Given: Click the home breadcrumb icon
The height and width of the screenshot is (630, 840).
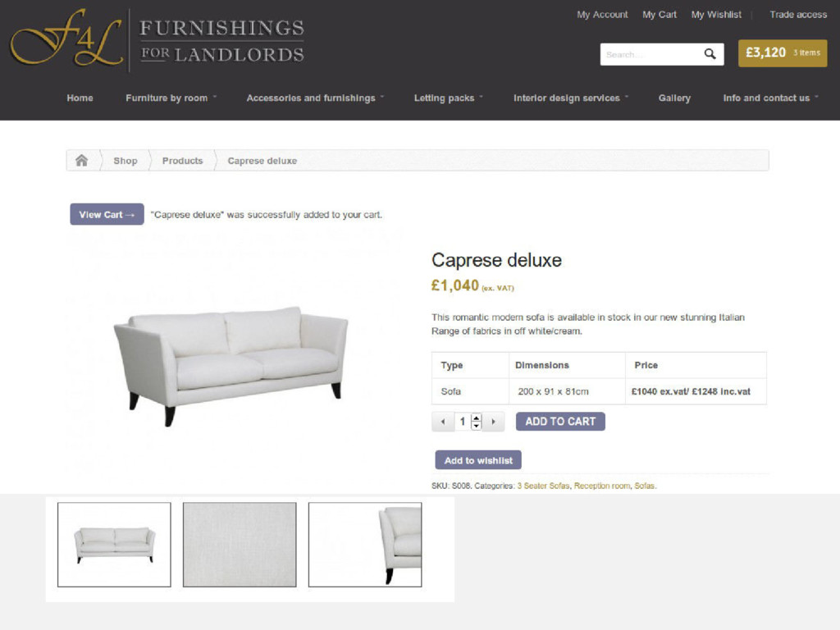Looking at the screenshot, I should (81, 160).
